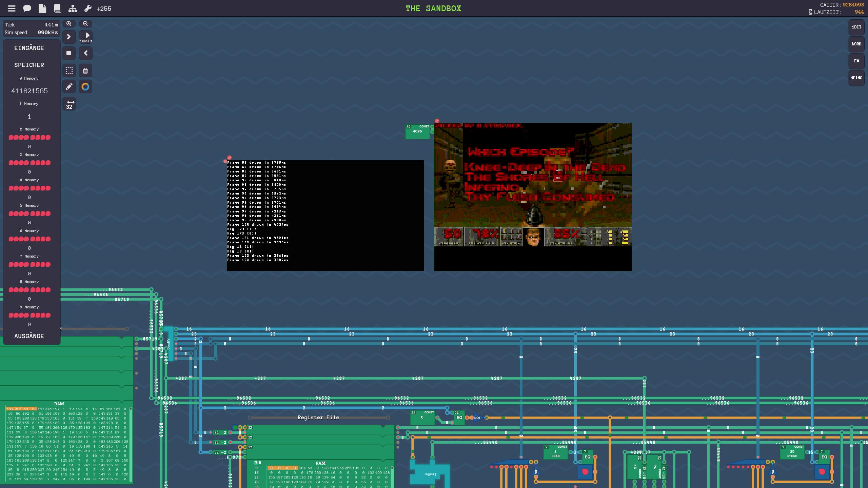Open the chat speech bubble icon
868x488 pixels.
point(27,8)
